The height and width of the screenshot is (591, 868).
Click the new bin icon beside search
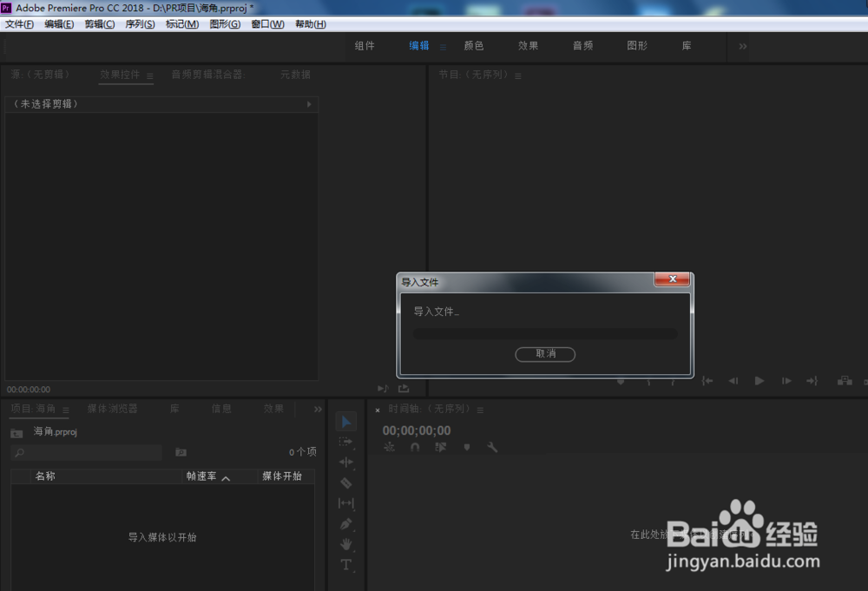(181, 452)
